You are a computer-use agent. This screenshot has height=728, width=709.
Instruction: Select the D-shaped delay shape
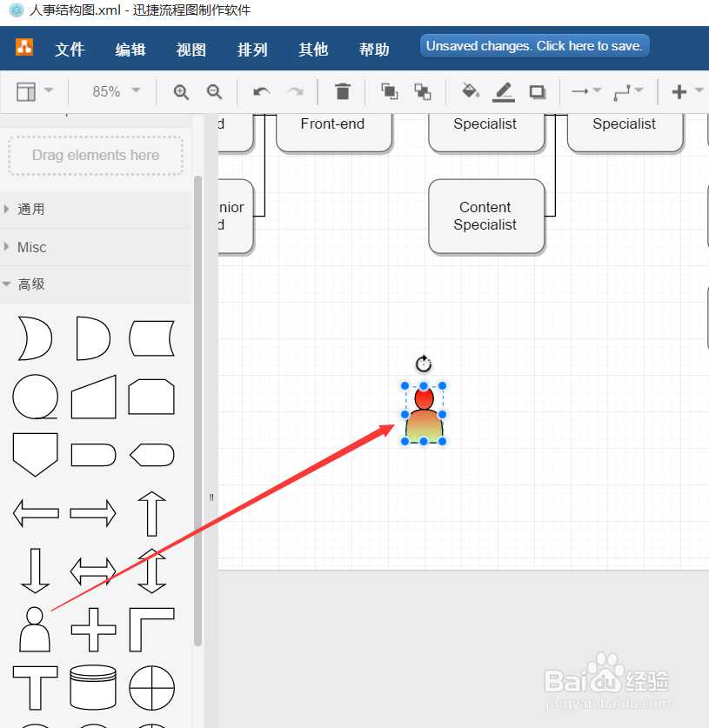93,338
